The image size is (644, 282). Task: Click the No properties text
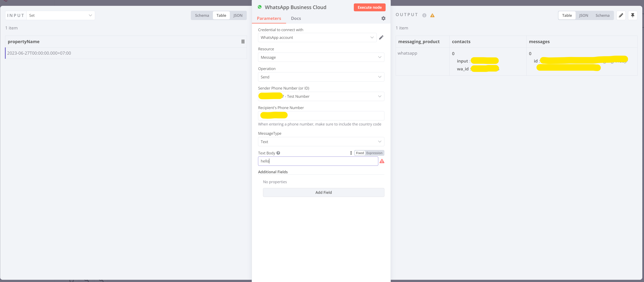click(275, 182)
